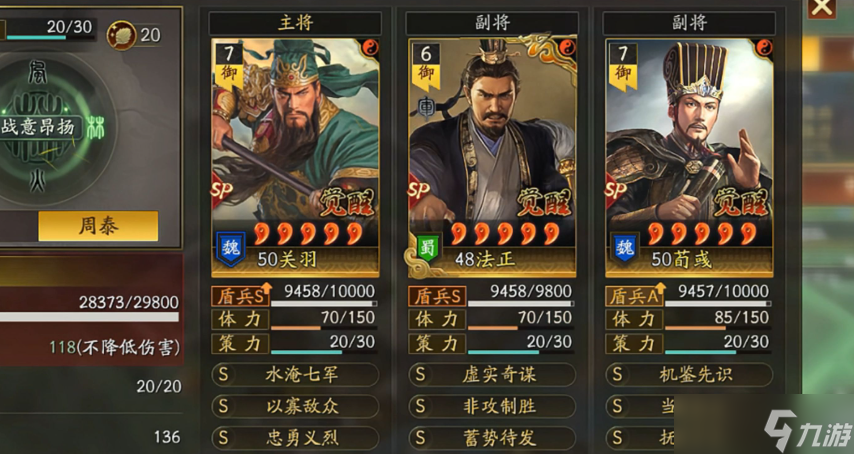Click the yin-yang icon on 关羽's portrait
Viewport: 854px width, 454px height.
[370, 48]
